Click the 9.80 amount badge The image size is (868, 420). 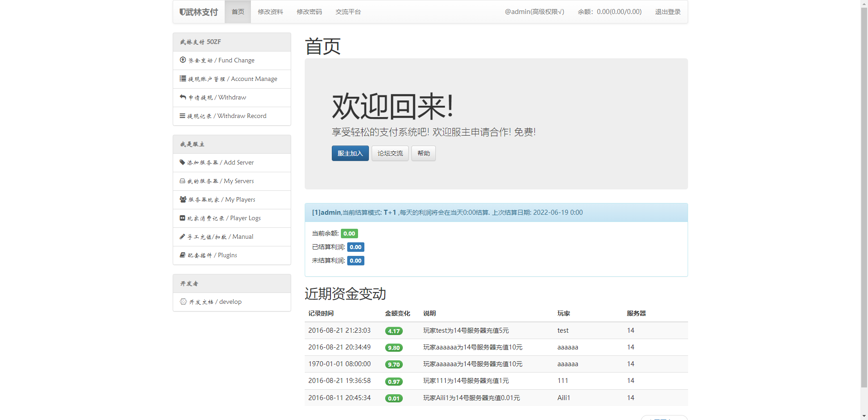[x=394, y=348]
